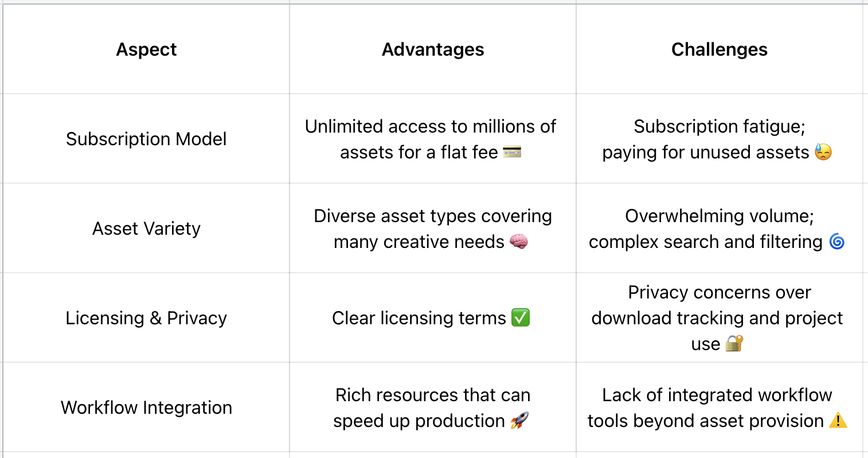Click the 'Unlimited access to millions' cell text
The width and height of the screenshot is (868, 458).
(430, 126)
